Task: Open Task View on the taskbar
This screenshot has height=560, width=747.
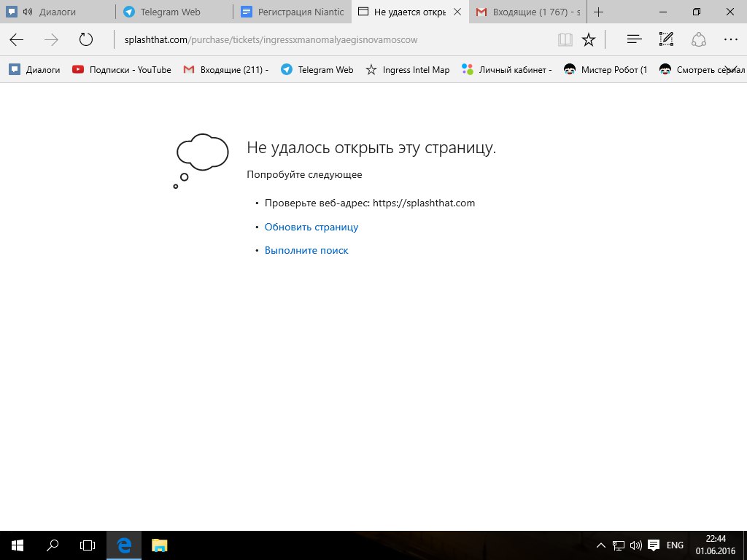Action: tap(88, 545)
